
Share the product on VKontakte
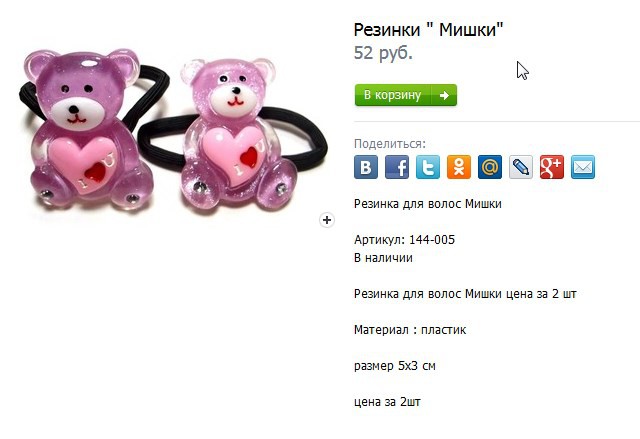(x=366, y=167)
